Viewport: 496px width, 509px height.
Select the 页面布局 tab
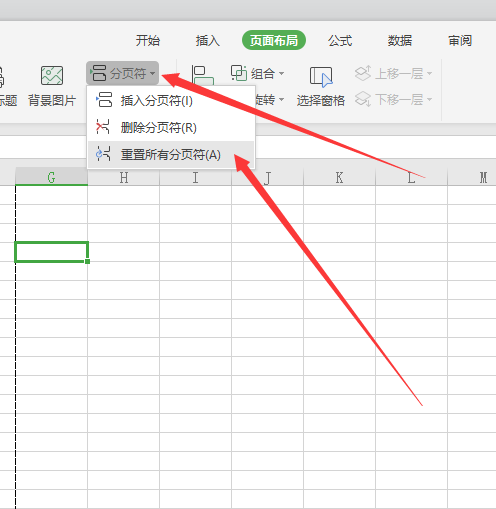pos(274,40)
